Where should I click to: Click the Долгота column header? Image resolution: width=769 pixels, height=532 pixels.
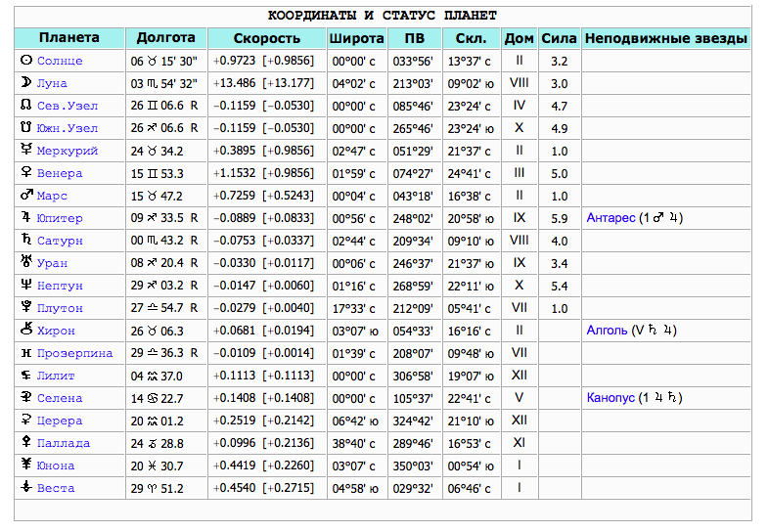(x=166, y=38)
